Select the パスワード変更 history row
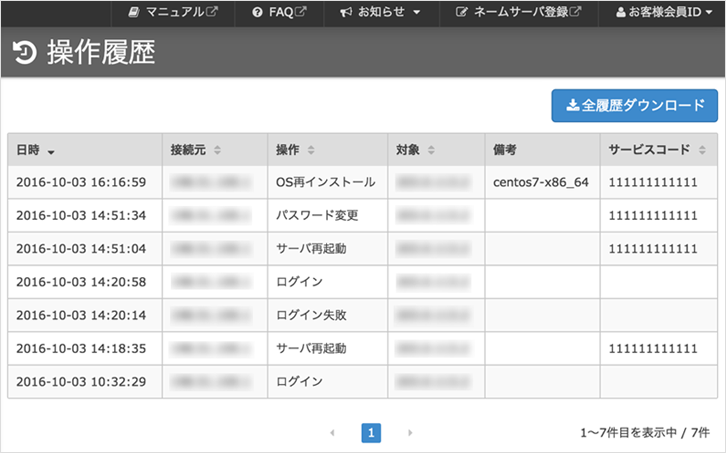The width and height of the screenshot is (726, 453). click(x=316, y=216)
